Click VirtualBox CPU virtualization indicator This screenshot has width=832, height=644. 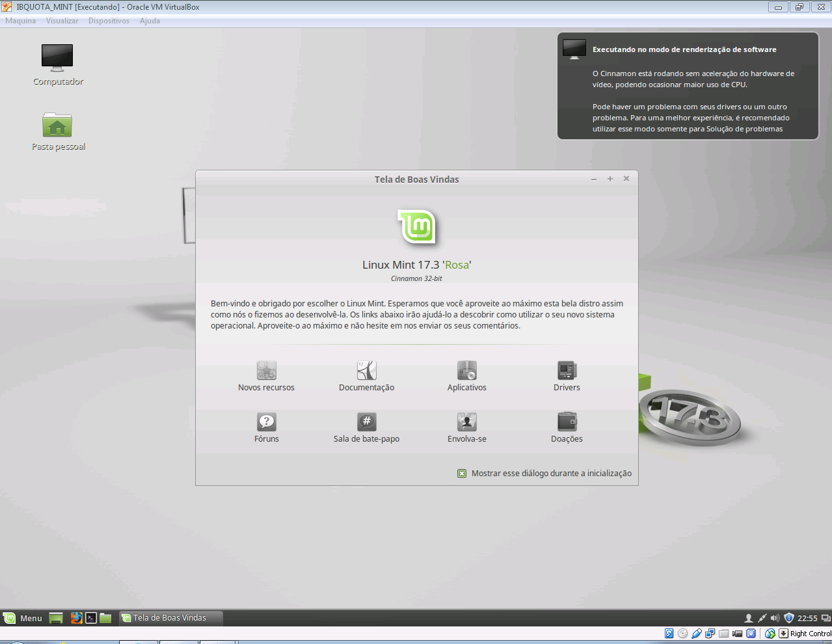point(751,634)
